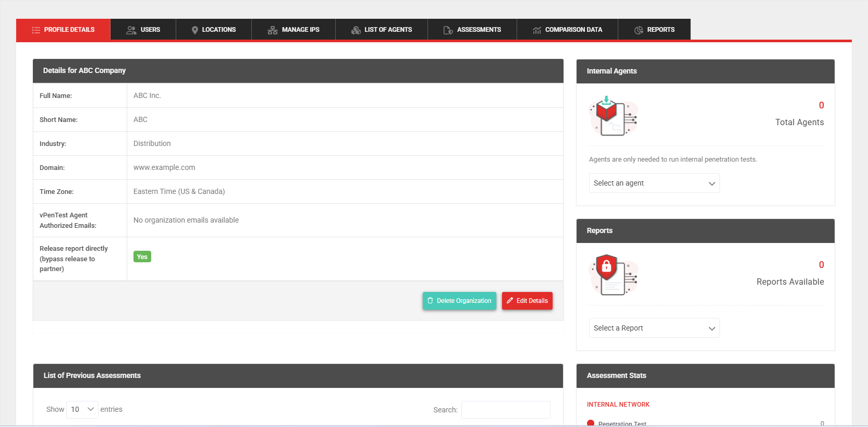Viewport: 868px width, 427px height.
Task: Click the Manage IPs network icon
Action: [x=273, y=30]
